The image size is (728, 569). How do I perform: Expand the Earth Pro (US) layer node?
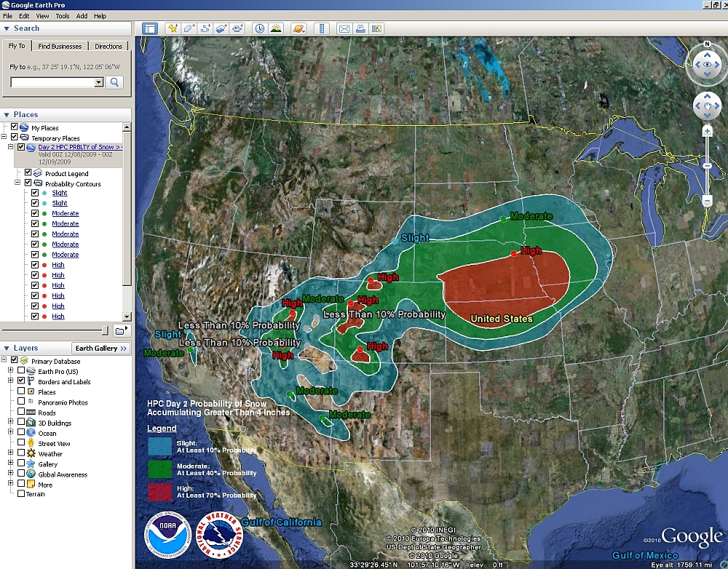click(11, 370)
